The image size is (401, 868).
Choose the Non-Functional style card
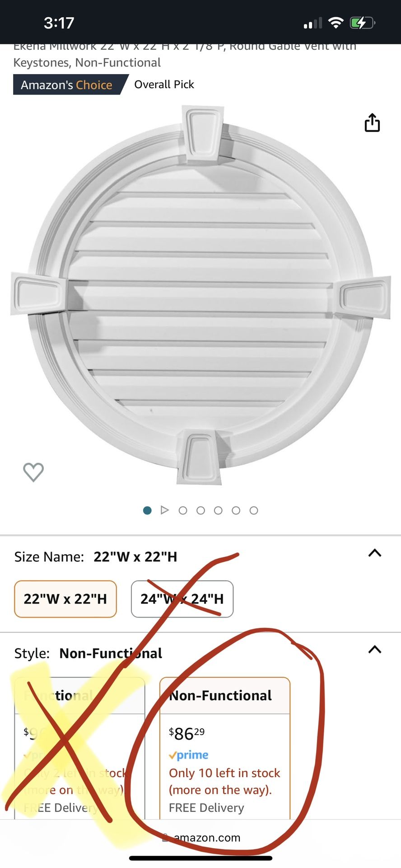pyautogui.click(x=225, y=748)
